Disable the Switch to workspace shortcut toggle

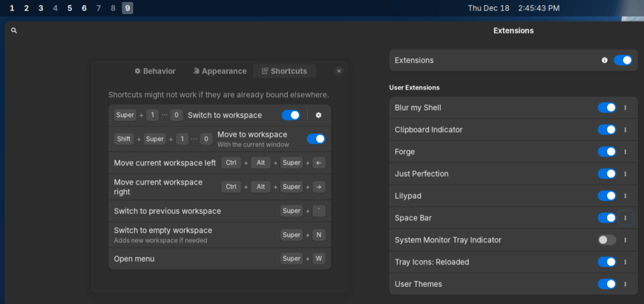(x=291, y=115)
